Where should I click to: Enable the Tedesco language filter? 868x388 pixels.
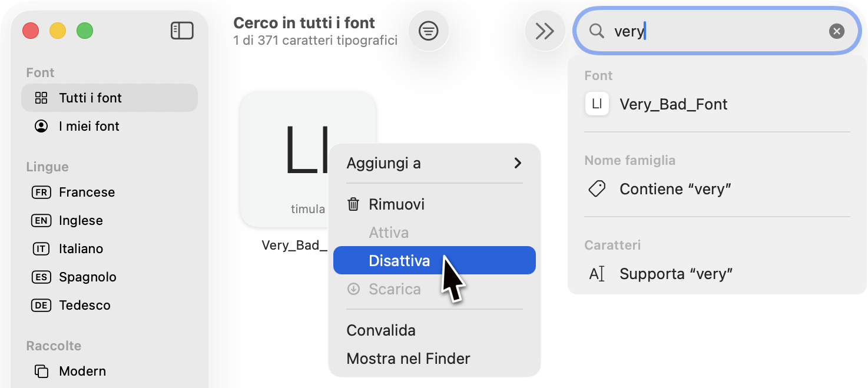(x=41, y=305)
